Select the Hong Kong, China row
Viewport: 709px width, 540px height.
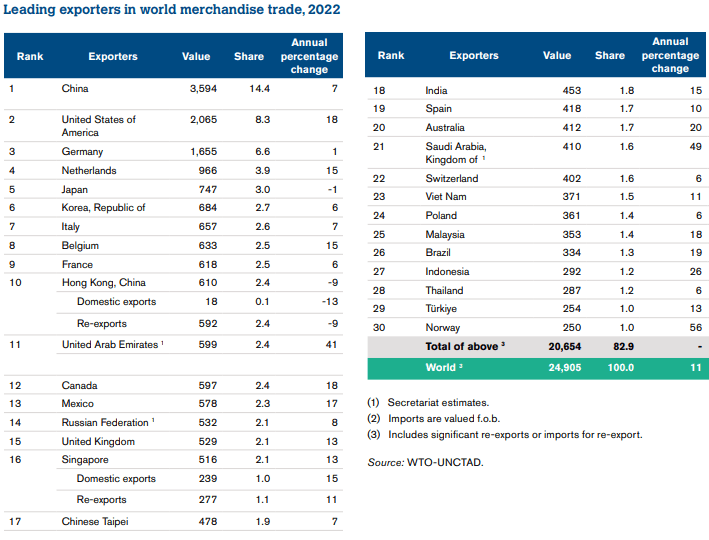click(103, 283)
